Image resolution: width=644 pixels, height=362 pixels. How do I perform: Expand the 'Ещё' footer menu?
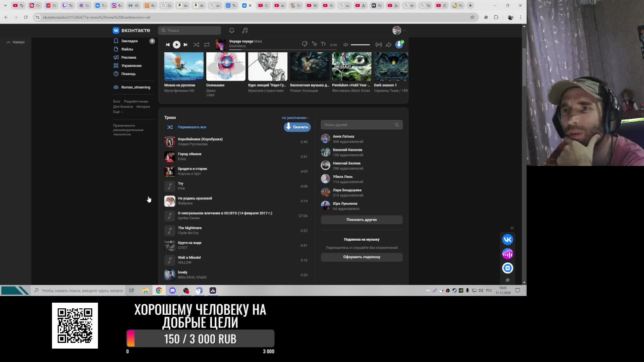click(x=118, y=112)
